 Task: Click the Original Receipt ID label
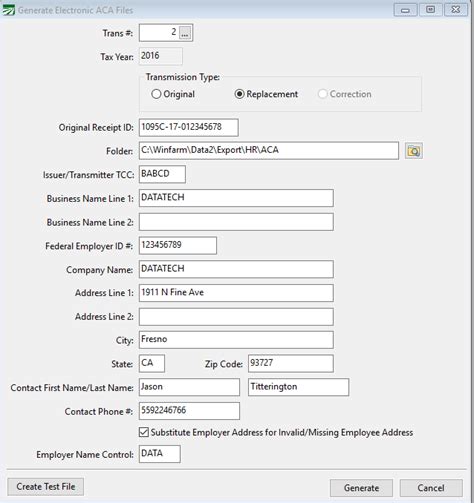pyautogui.click(x=96, y=128)
